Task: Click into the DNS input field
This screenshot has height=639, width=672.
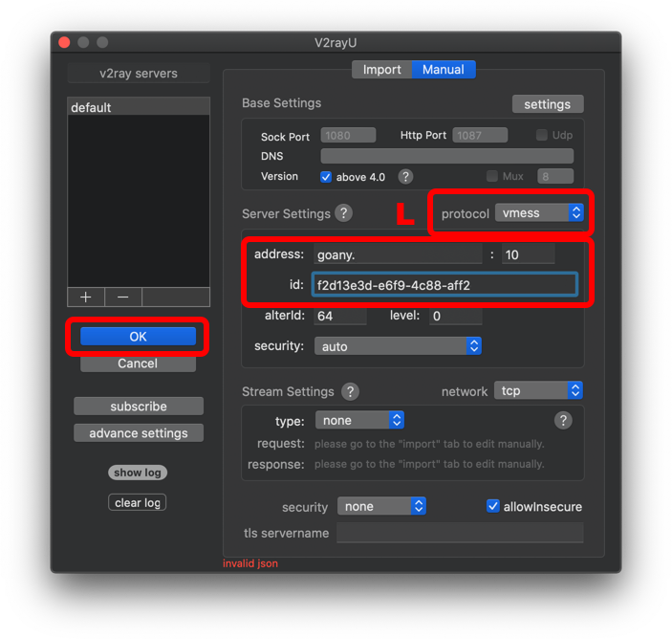Action: coord(447,156)
